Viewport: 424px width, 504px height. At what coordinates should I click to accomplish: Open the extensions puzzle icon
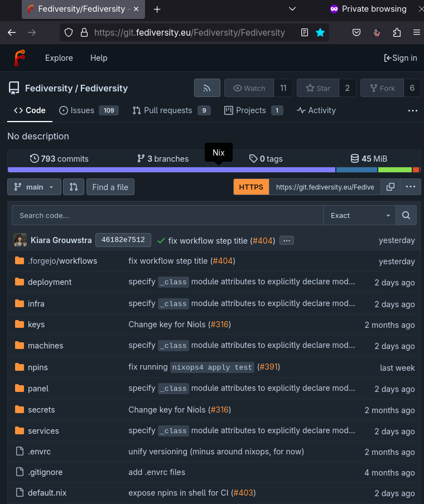(397, 32)
